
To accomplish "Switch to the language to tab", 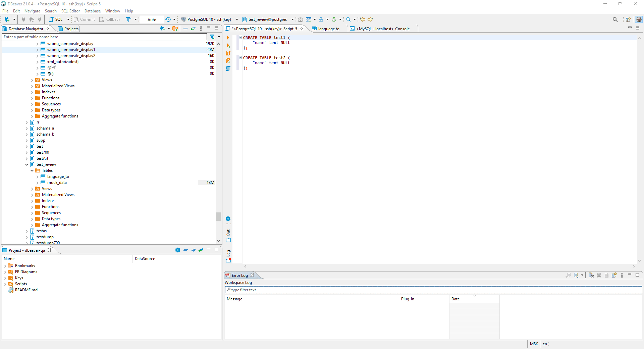I will pos(326,29).
